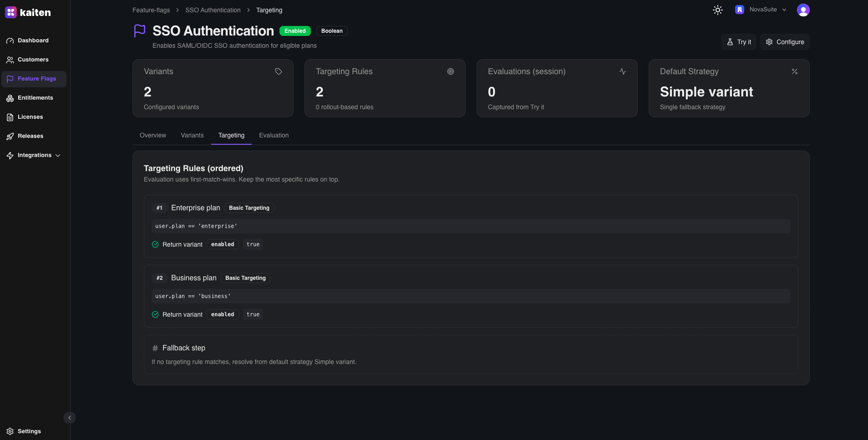The image size is (868, 440).
Task: Open the user avatar profile menu
Action: coord(803,10)
